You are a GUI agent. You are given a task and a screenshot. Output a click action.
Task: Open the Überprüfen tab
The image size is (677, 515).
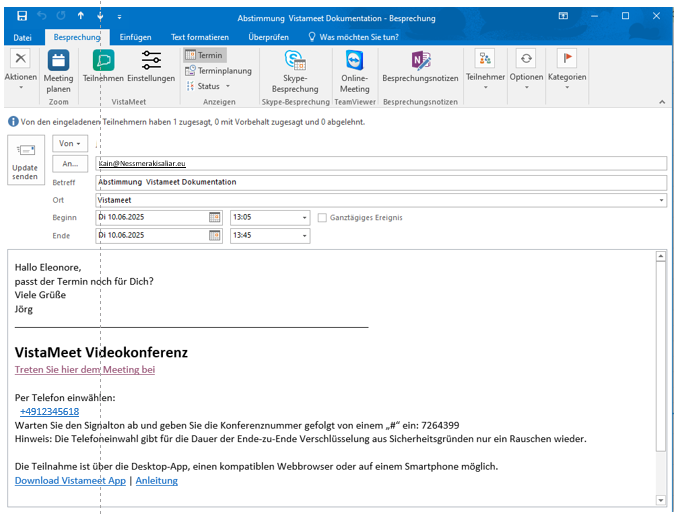(268, 38)
